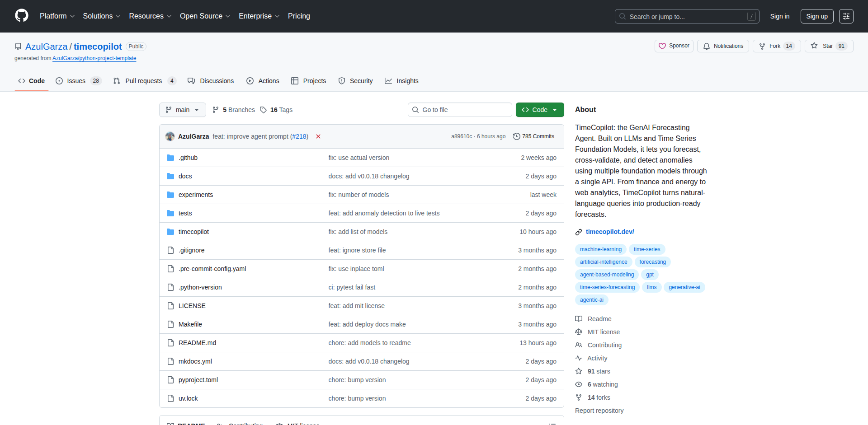
Task: Expand the Solutions menu
Action: [102, 16]
